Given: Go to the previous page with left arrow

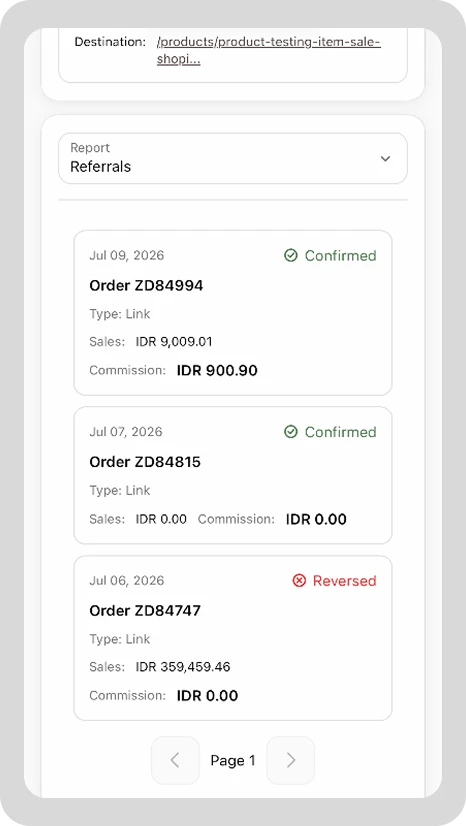Looking at the screenshot, I should click(175, 760).
